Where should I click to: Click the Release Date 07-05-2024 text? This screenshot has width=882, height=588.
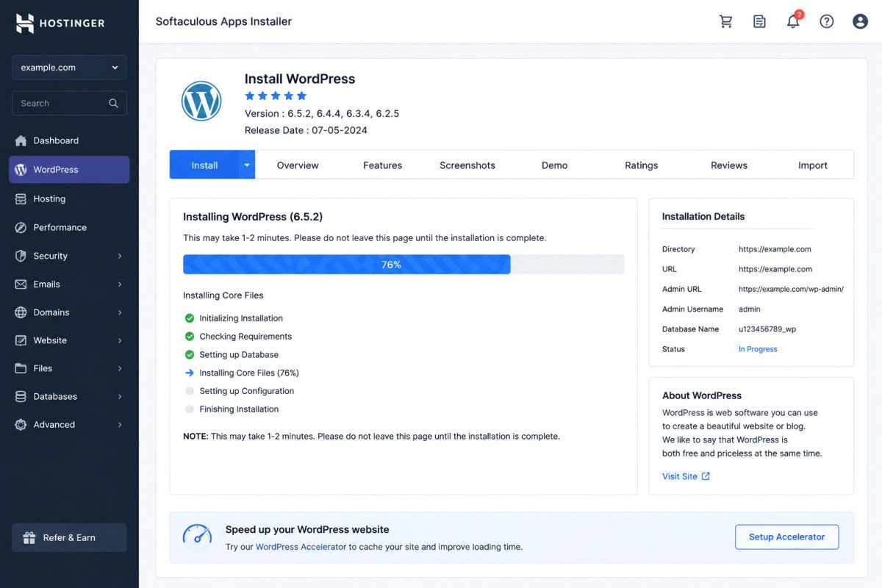306,130
